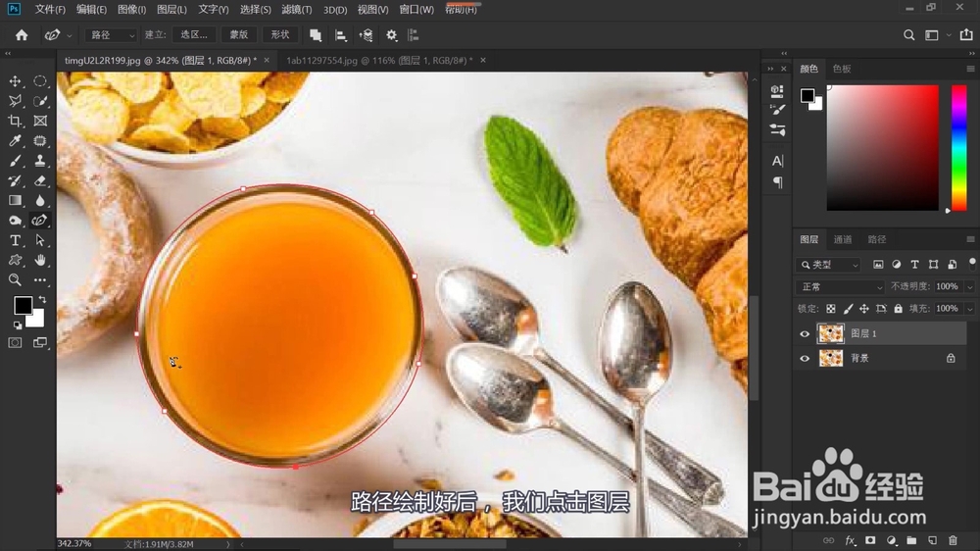Hide the 背景 layer with eye icon
The image size is (980, 551).
click(x=805, y=359)
